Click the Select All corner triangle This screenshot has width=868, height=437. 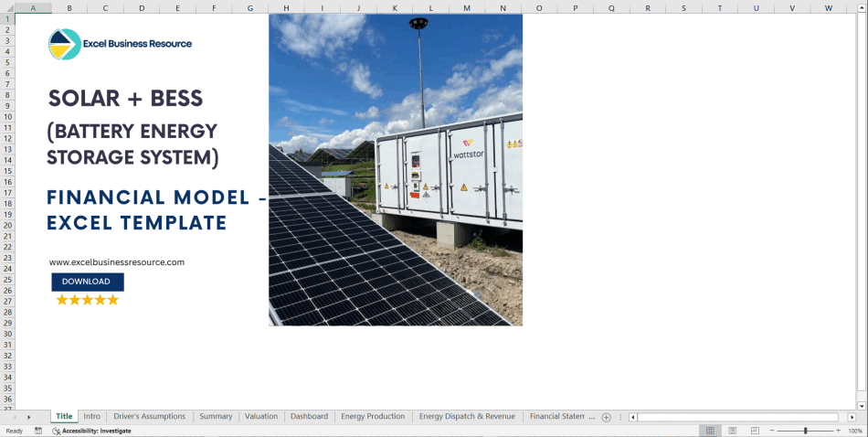coord(8,8)
